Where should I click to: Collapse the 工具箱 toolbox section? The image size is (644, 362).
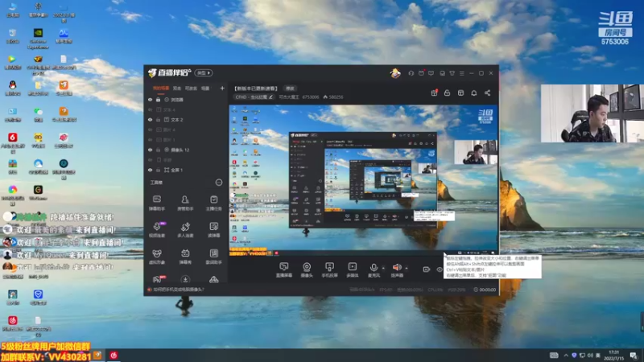[219, 183]
